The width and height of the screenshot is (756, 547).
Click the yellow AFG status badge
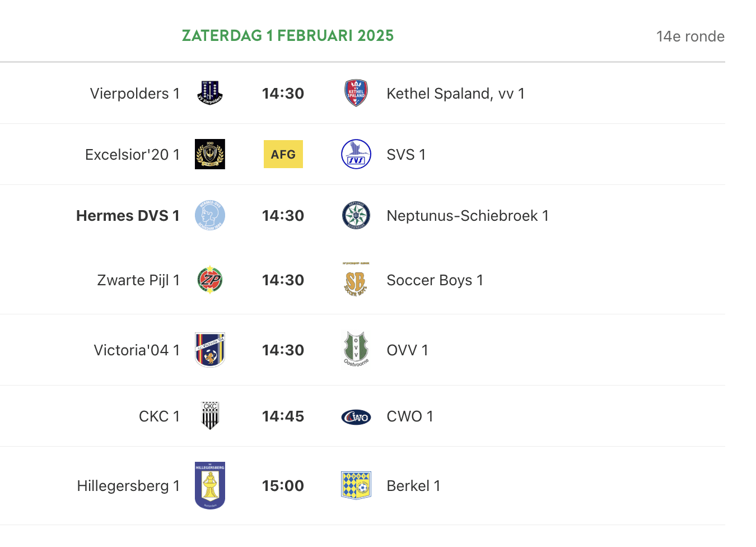[283, 154]
